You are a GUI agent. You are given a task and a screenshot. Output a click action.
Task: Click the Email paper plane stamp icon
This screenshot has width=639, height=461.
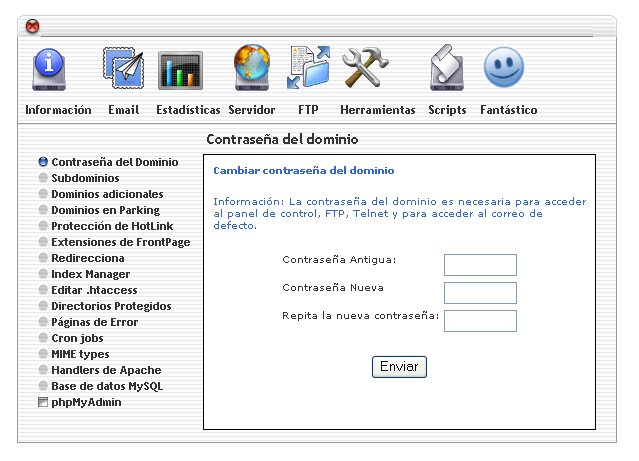[123, 68]
